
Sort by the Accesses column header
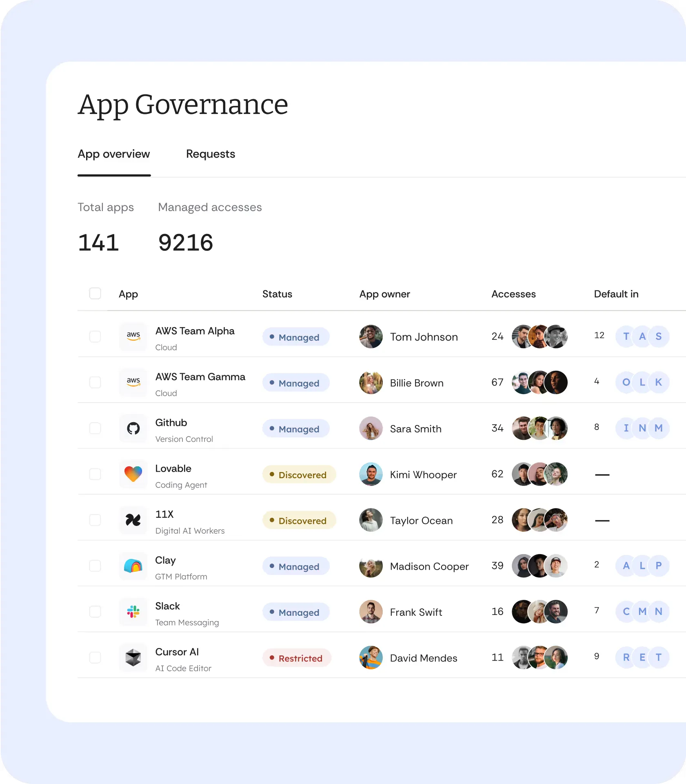pos(513,294)
